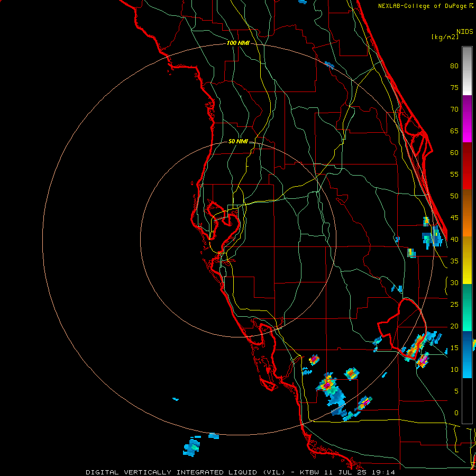This screenshot has width=476, height=476.
Task: Click the 11 JUL 25 19:14 timestamp
Action: coord(360,472)
